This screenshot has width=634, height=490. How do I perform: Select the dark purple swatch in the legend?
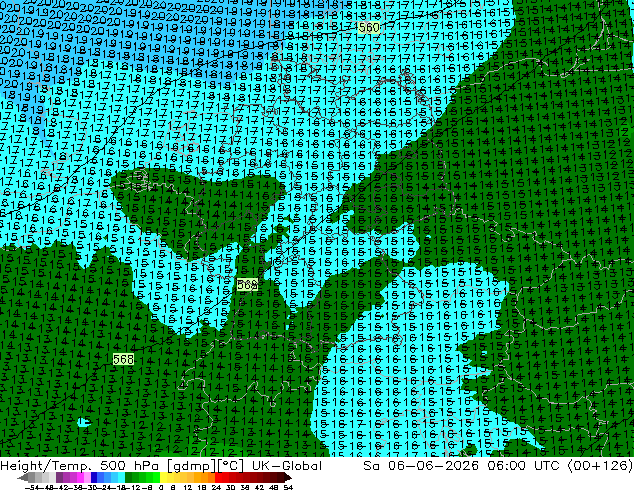[59, 478]
